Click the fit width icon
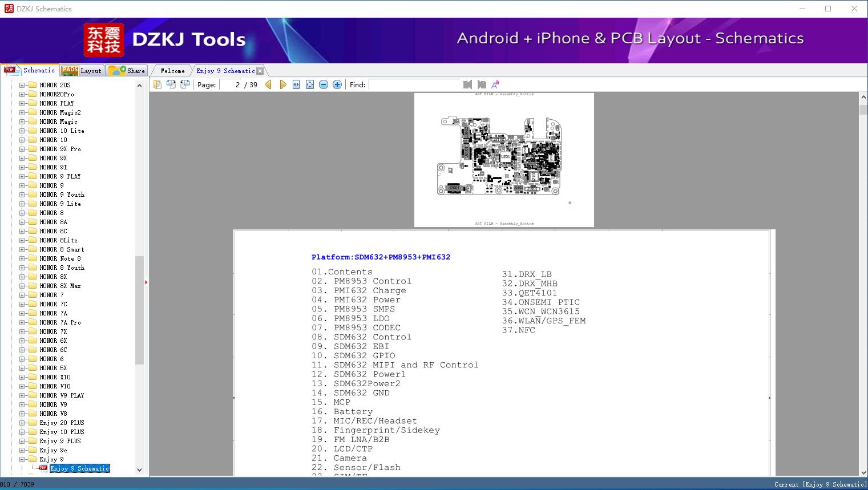Image resolution: width=868 pixels, height=490 pixels. point(296,84)
